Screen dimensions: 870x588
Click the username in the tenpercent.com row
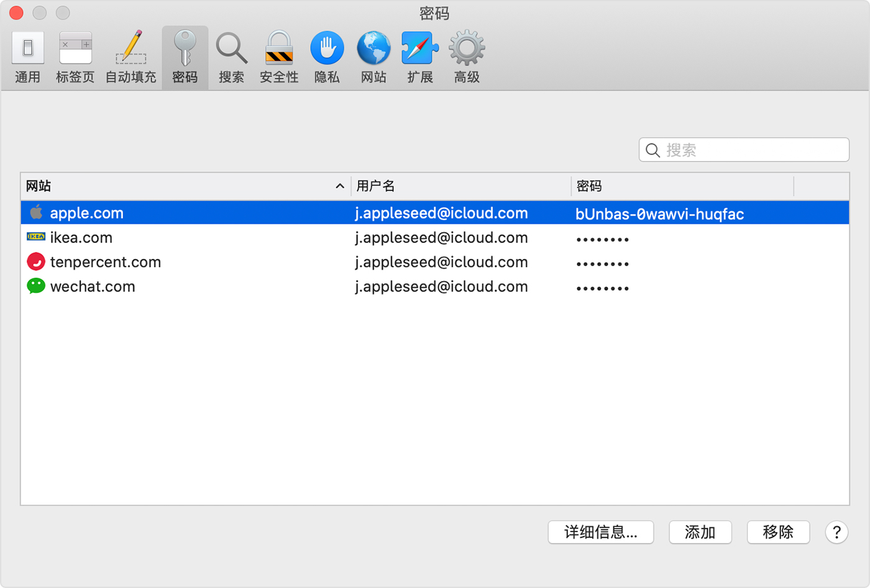(x=441, y=262)
